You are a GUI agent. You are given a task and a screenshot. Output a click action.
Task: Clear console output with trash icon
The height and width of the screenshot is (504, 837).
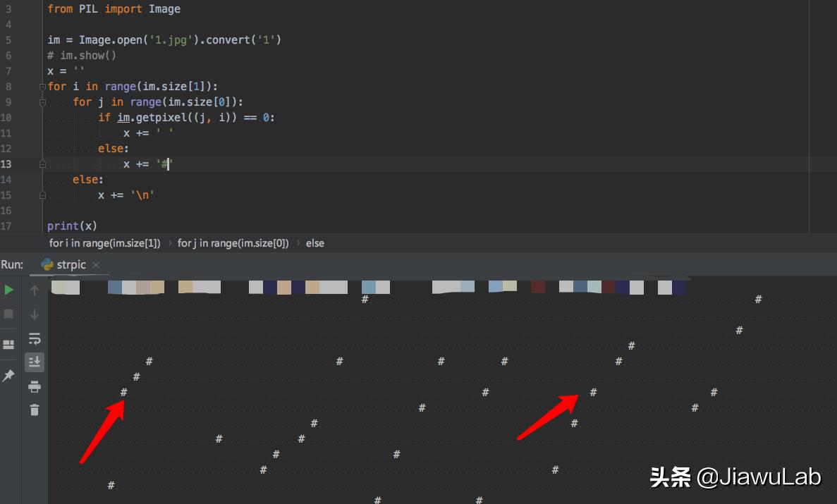[35, 410]
